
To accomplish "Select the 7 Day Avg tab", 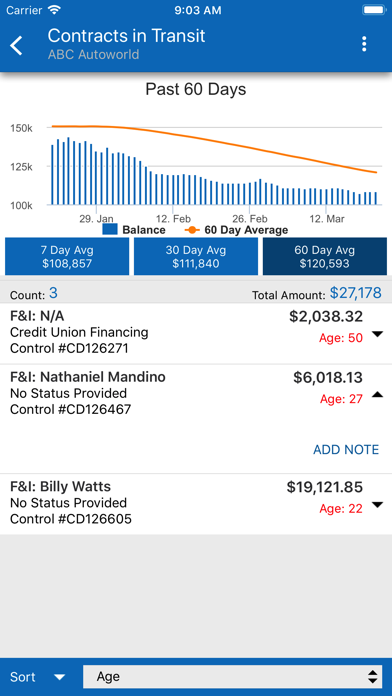I will tap(67, 257).
